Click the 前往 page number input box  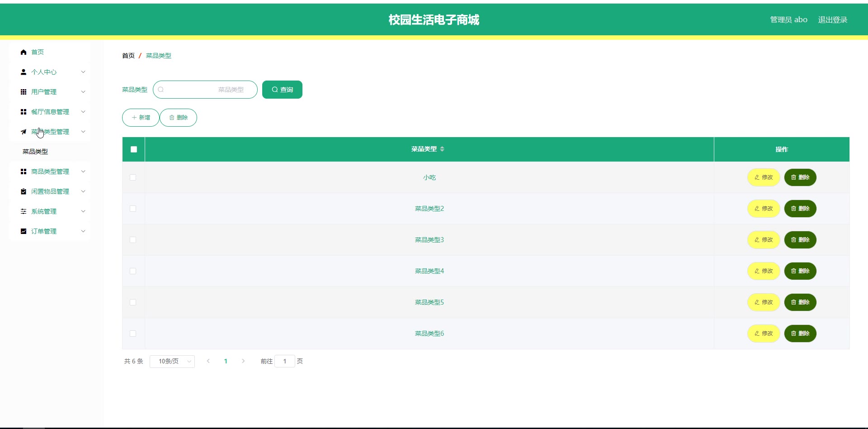285,361
